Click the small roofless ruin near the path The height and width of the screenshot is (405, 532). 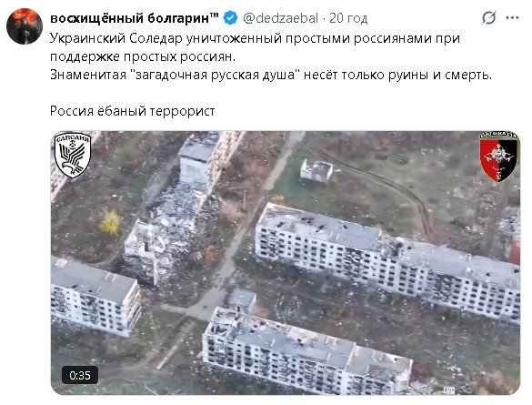[316, 171]
